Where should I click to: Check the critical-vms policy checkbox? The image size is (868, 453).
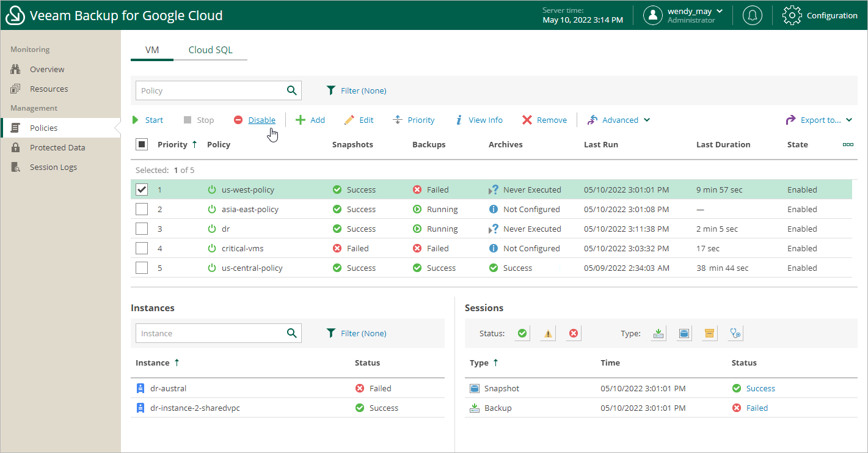[x=142, y=248]
